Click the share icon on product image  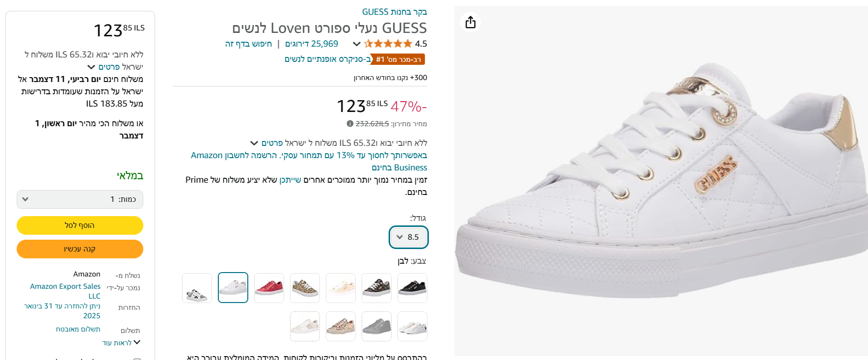click(x=471, y=23)
